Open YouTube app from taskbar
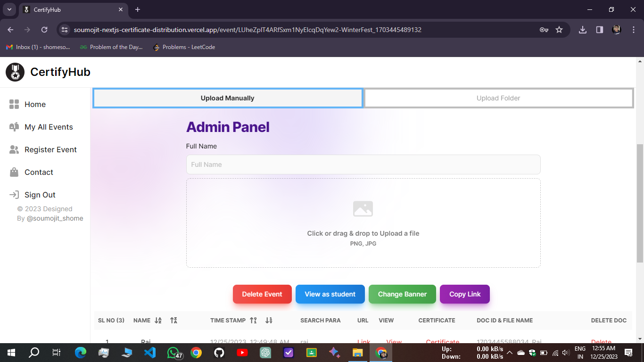644x362 pixels. 242,353
